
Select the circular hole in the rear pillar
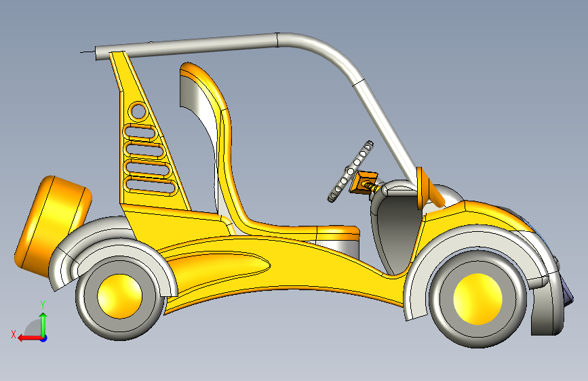click(x=138, y=111)
